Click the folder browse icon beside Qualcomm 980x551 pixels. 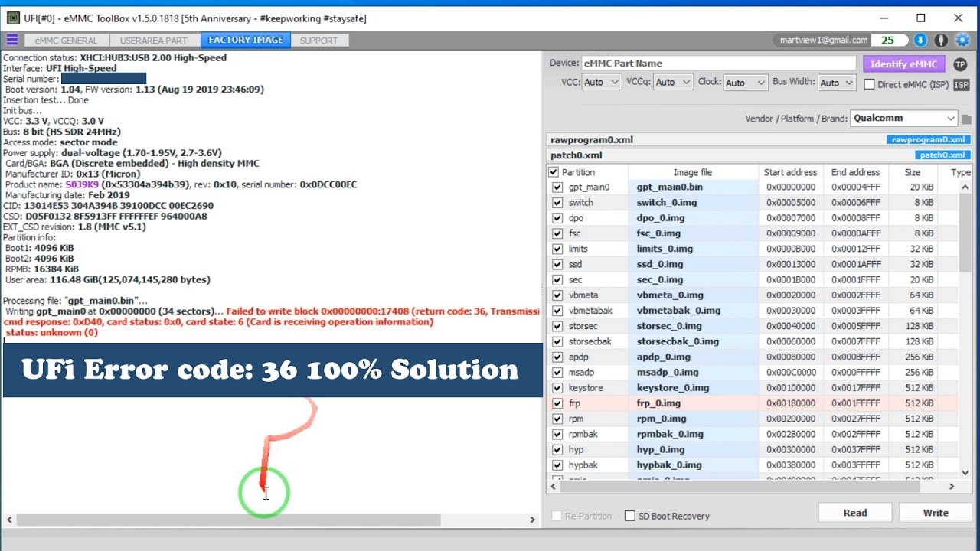point(966,119)
